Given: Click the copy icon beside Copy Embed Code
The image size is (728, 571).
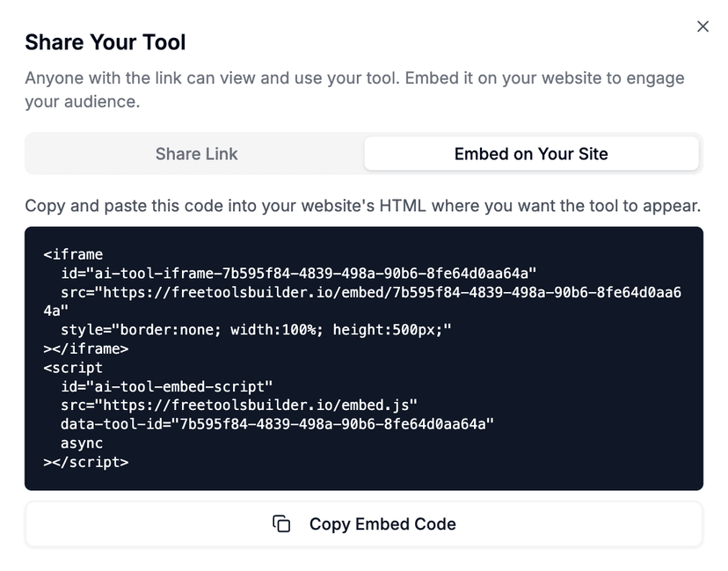Looking at the screenshot, I should 281,523.
